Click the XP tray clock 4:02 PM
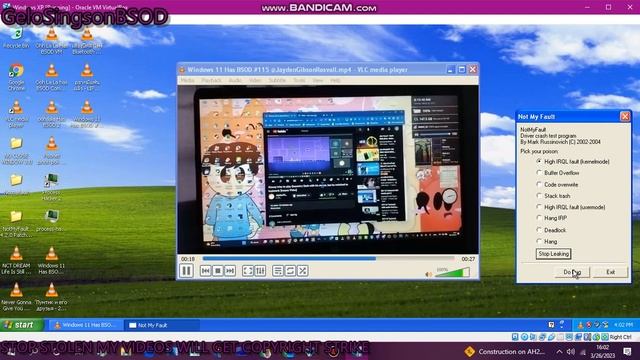The image size is (640, 360). (623, 325)
